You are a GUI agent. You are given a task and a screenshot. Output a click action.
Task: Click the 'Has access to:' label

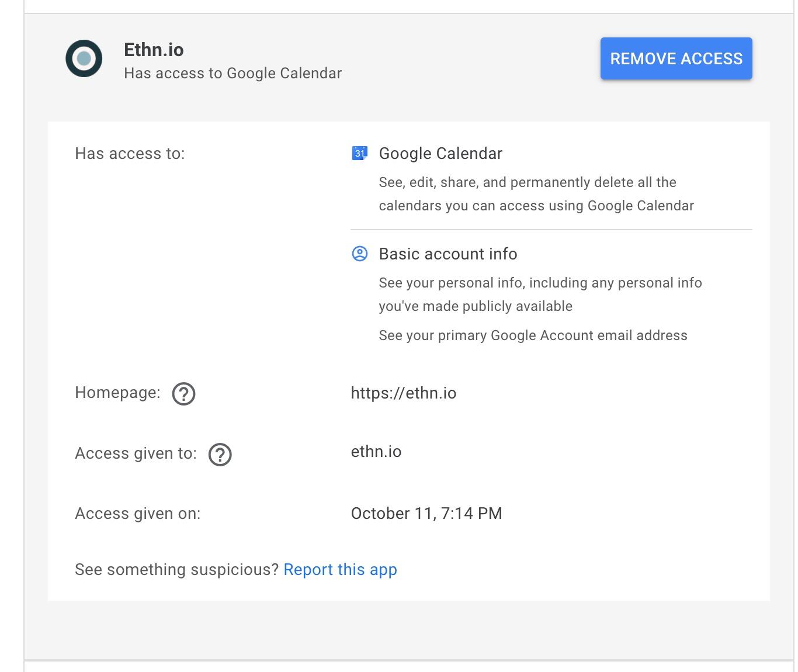(130, 153)
